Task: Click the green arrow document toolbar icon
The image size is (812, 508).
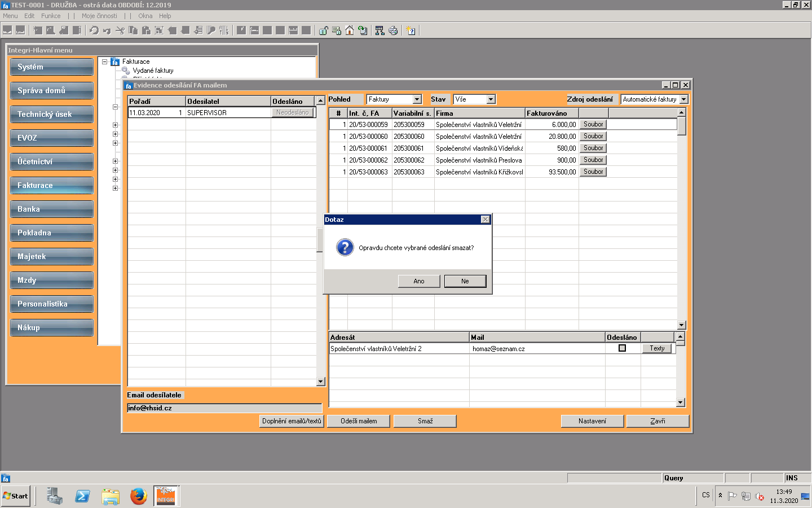Action: pos(363,30)
